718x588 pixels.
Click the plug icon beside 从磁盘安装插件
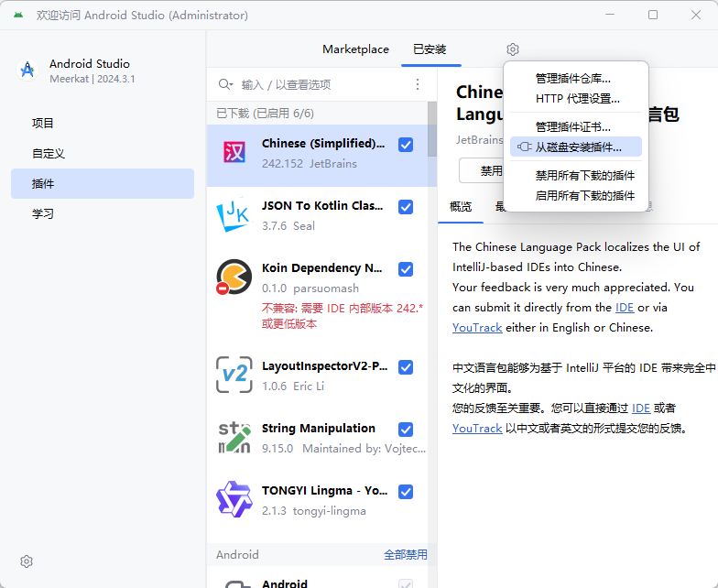pyautogui.click(x=524, y=147)
